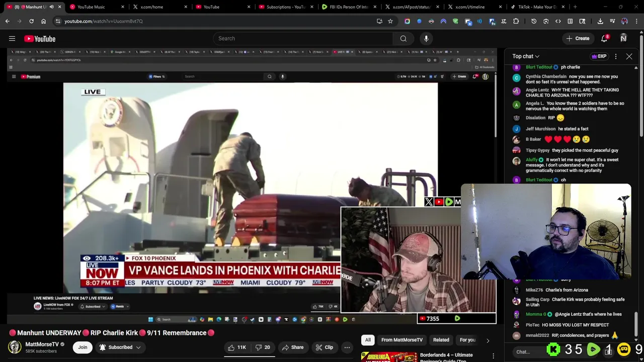This screenshot has height=362, width=644.
Task: Select the From MattMorseTV chip
Action: tap(402, 340)
